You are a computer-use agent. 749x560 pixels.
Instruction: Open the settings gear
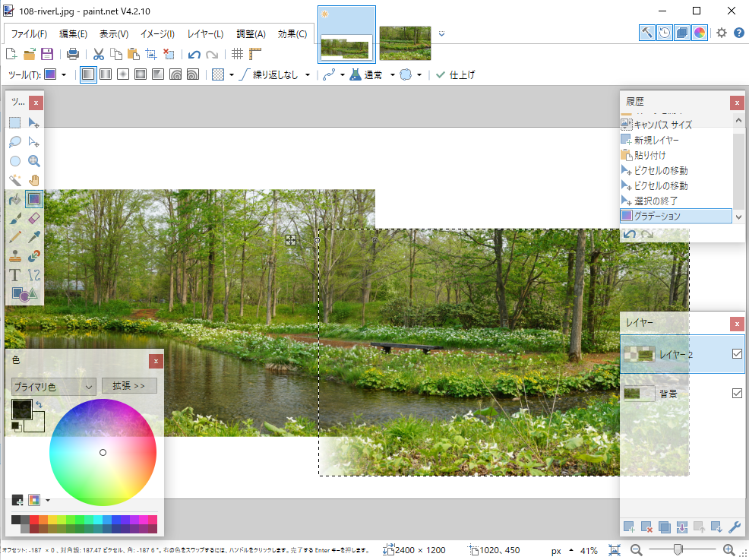point(722,33)
